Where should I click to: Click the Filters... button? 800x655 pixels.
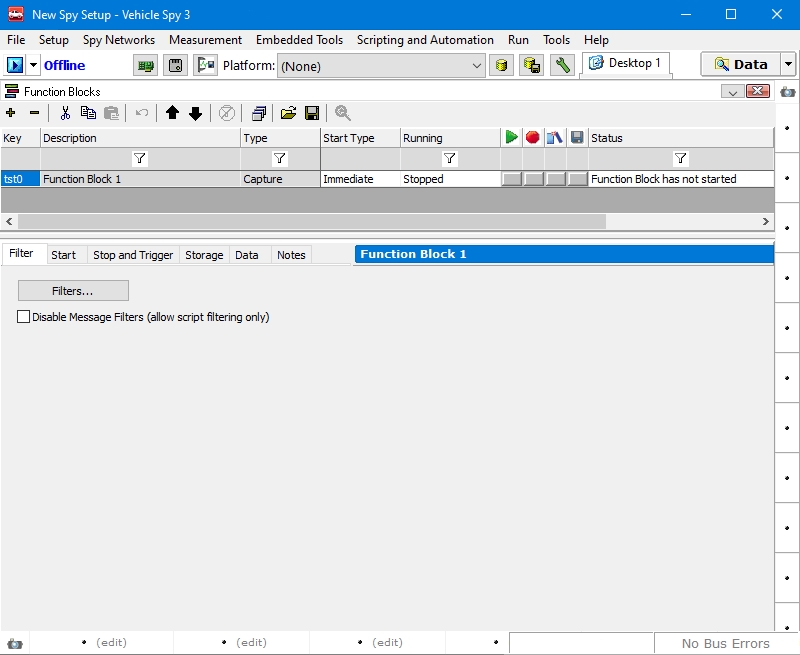click(73, 291)
